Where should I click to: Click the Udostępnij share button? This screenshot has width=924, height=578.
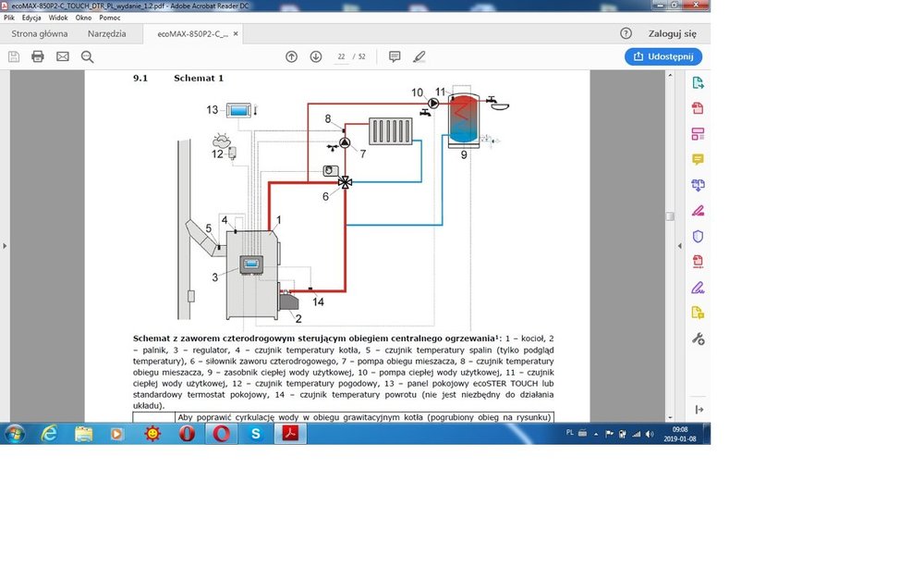pos(663,56)
